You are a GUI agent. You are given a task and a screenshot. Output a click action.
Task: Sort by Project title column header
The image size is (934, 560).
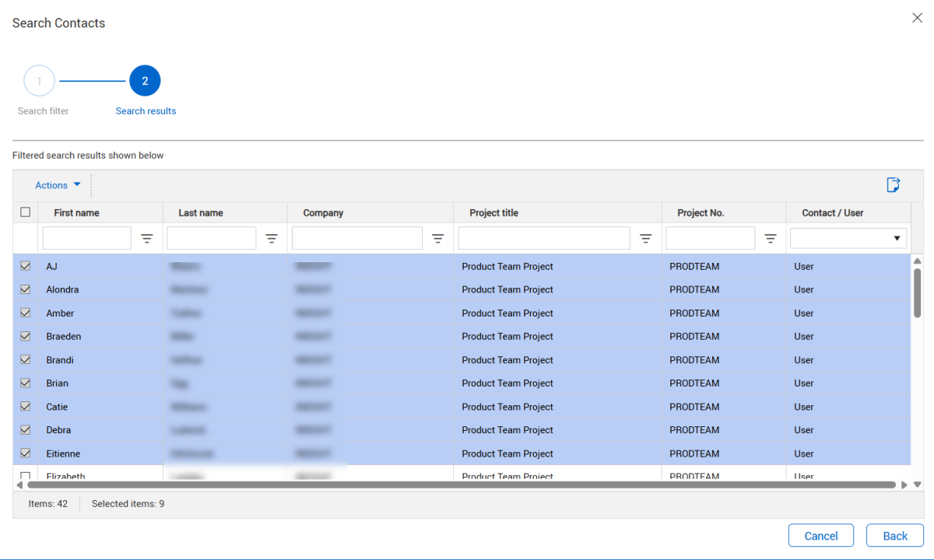coord(493,212)
